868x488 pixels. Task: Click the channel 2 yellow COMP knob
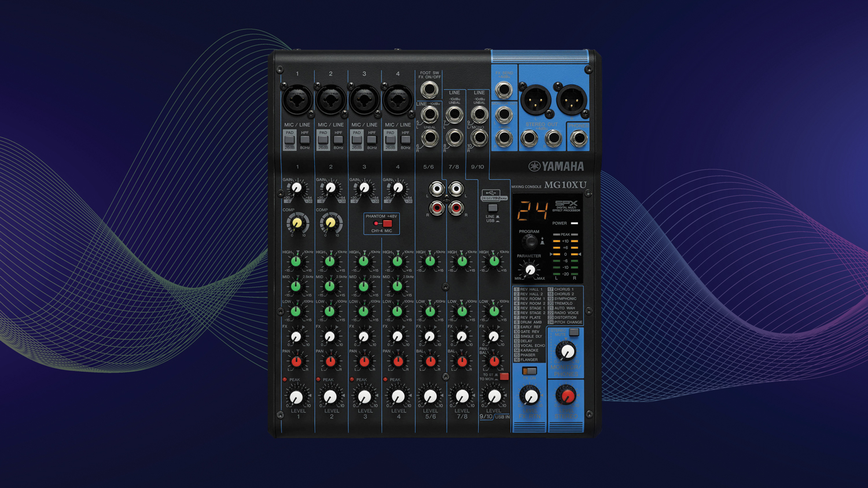coord(330,223)
